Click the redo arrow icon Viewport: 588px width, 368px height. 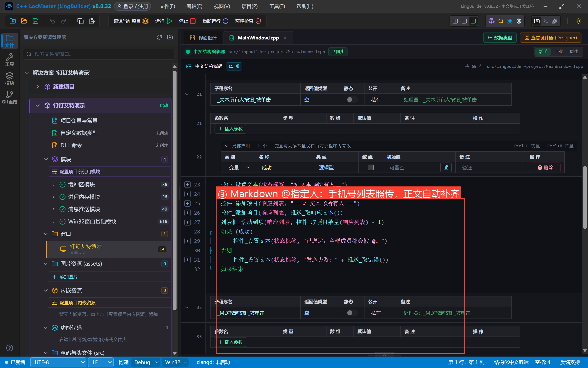coord(64,21)
